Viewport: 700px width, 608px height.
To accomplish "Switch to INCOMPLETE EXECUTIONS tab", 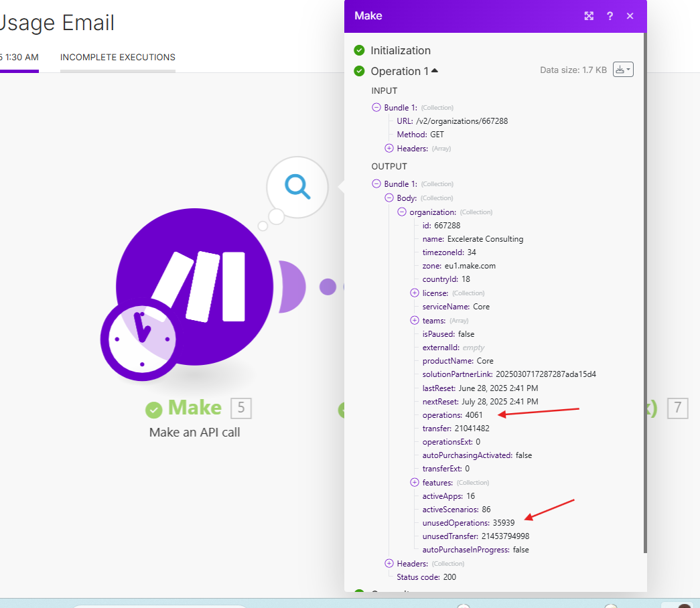I will pos(118,58).
